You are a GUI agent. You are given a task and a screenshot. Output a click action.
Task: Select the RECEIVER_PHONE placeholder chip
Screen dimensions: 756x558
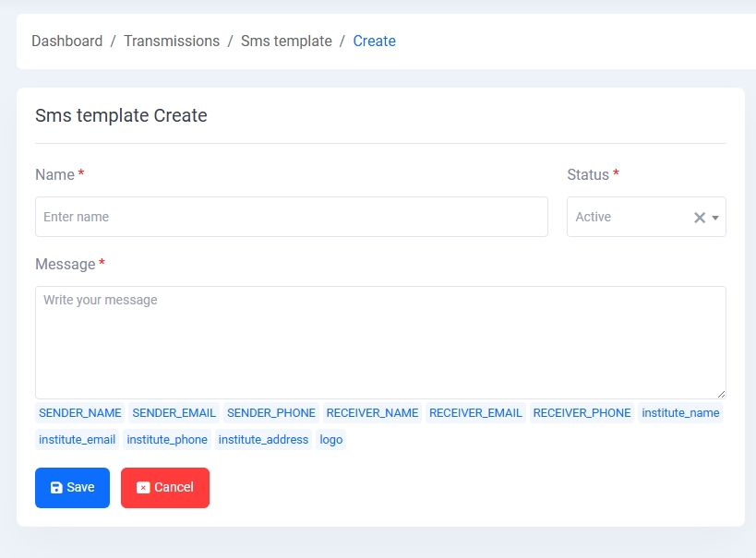[582, 412]
